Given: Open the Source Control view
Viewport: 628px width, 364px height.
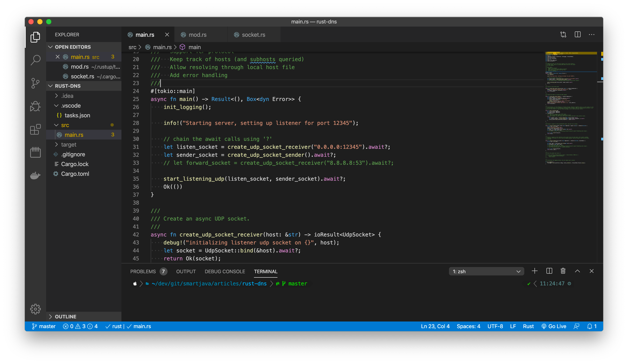Looking at the screenshot, I should (x=35, y=83).
